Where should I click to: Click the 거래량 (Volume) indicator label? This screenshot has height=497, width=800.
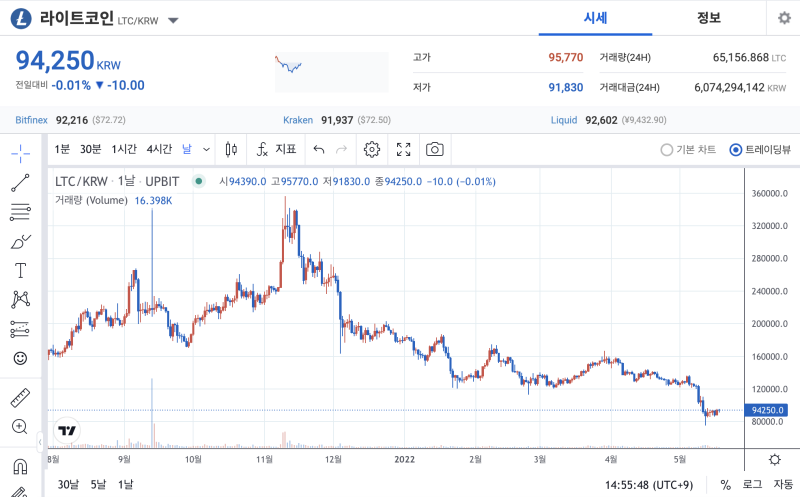pyautogui.click(x=91, y=201)
